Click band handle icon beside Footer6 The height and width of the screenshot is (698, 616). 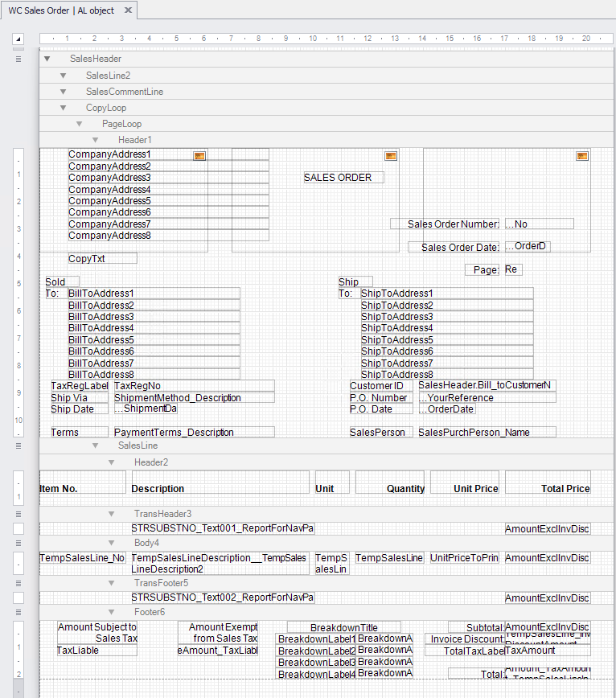pos(18,612)
